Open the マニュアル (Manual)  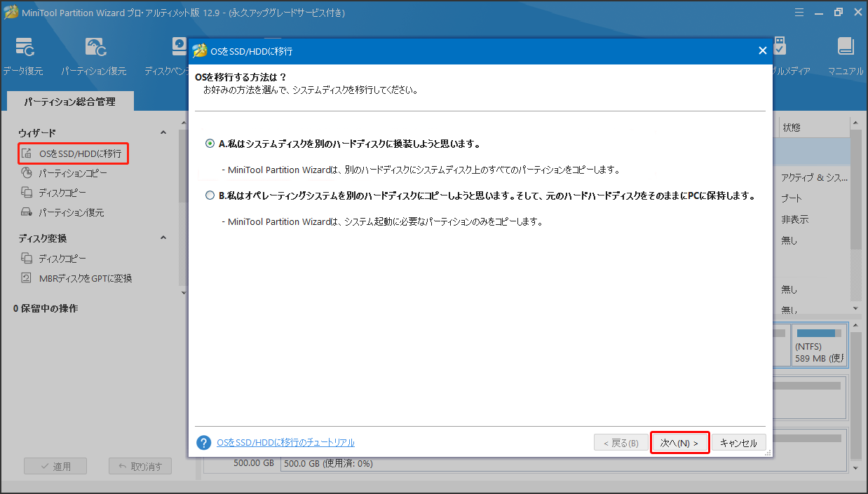[845, 56]
